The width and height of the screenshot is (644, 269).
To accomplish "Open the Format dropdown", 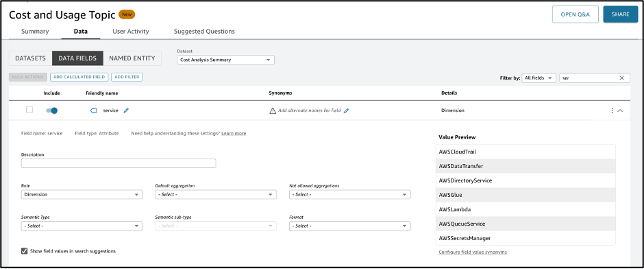I will (x=350, y=226).
